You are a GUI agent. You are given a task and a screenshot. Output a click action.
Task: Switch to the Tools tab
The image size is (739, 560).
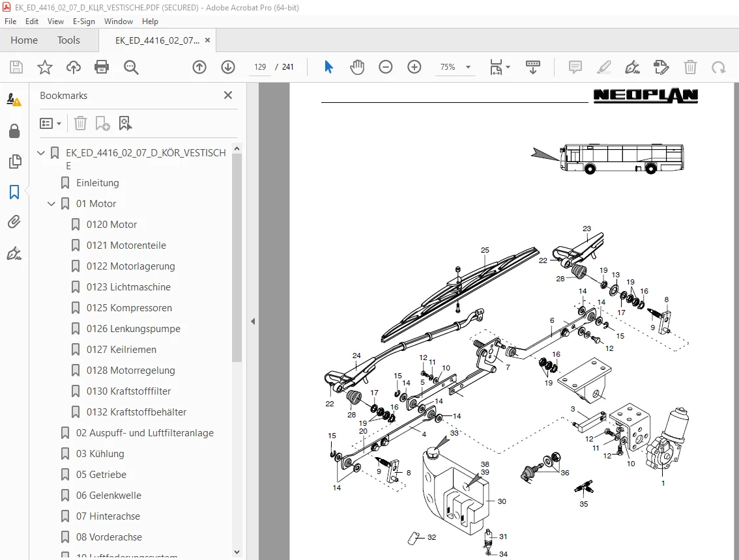[68, 40]
